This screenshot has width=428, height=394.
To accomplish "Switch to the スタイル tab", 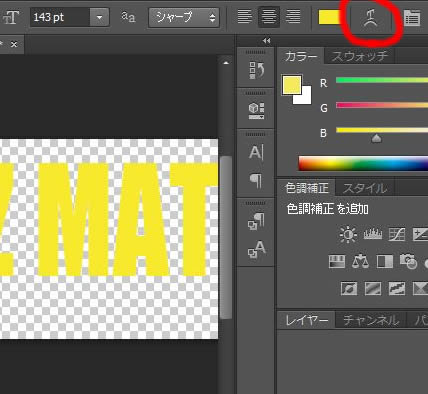I will click(365, 189).
